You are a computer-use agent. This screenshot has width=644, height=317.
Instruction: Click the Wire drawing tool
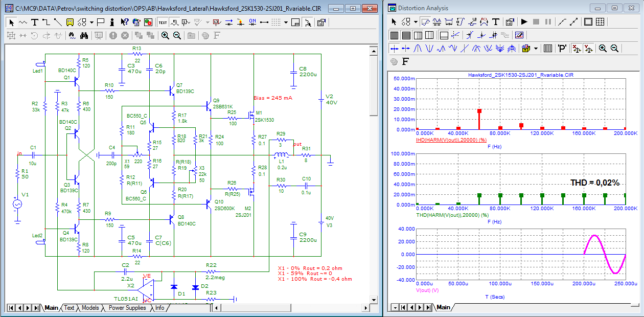[x=46, y=22]
